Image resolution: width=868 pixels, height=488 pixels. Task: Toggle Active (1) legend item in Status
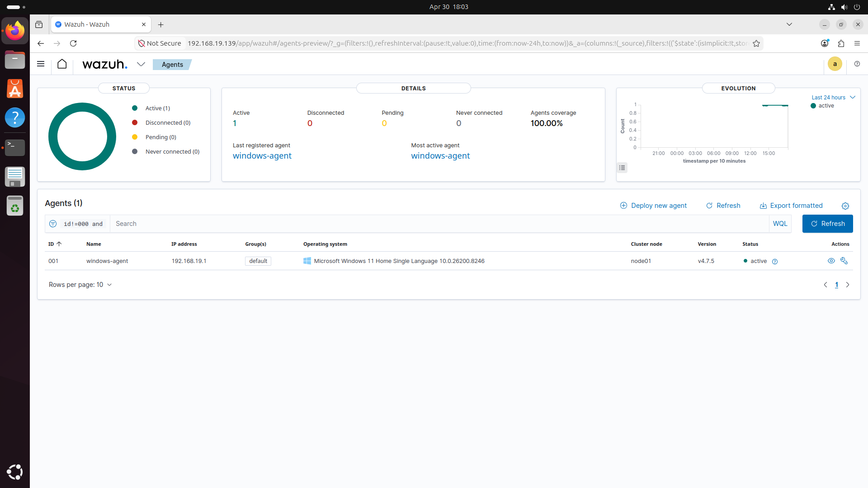coord(151,108)
